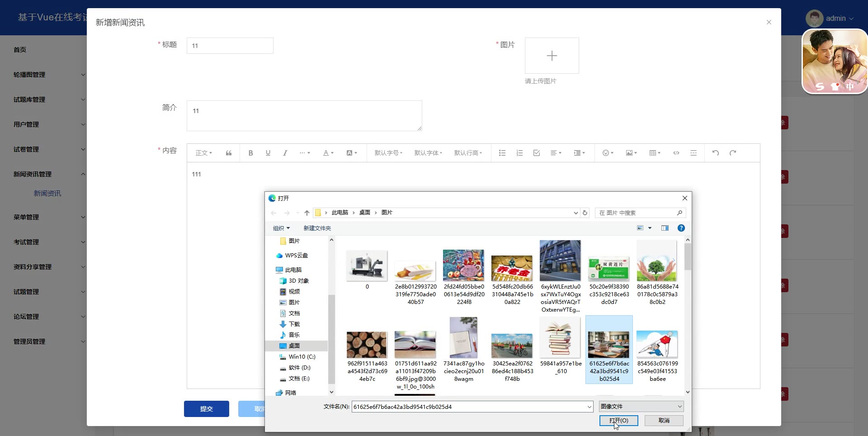The width and height of the screenshot is (868, 436).
Task: Insert a bulleted list
Action: [x=502, y=153]
